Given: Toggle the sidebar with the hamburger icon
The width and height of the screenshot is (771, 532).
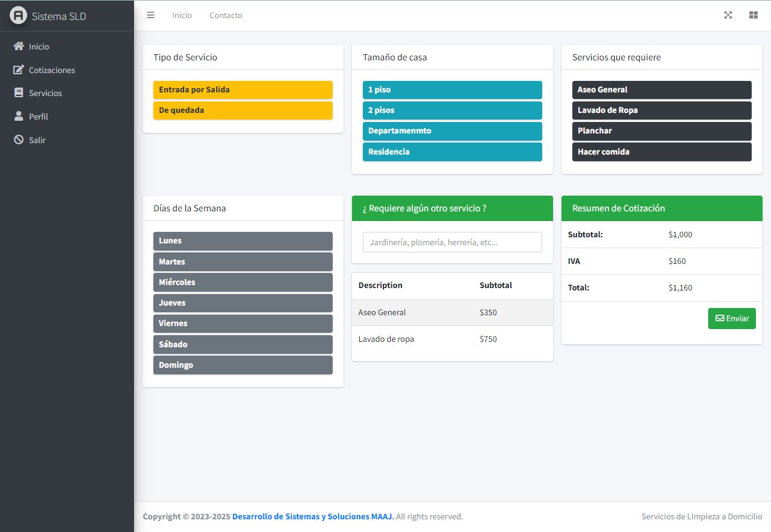Looking at the screenshot, I should pos(151,16).
